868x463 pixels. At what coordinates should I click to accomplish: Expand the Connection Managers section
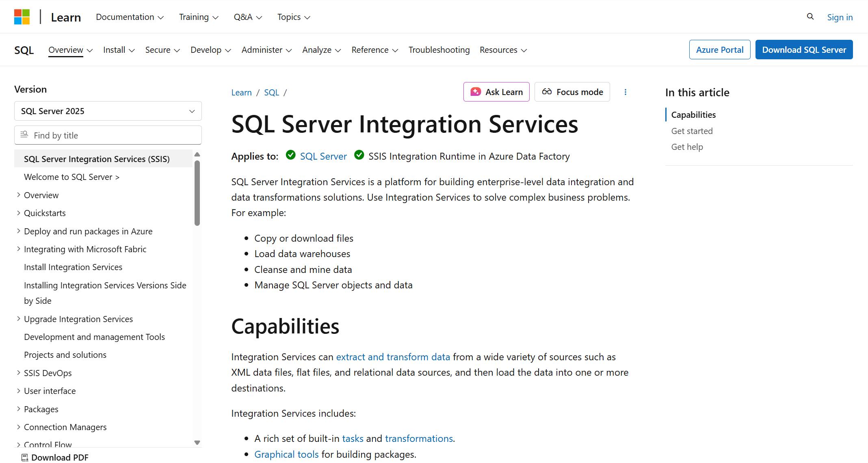coord(18,427)
